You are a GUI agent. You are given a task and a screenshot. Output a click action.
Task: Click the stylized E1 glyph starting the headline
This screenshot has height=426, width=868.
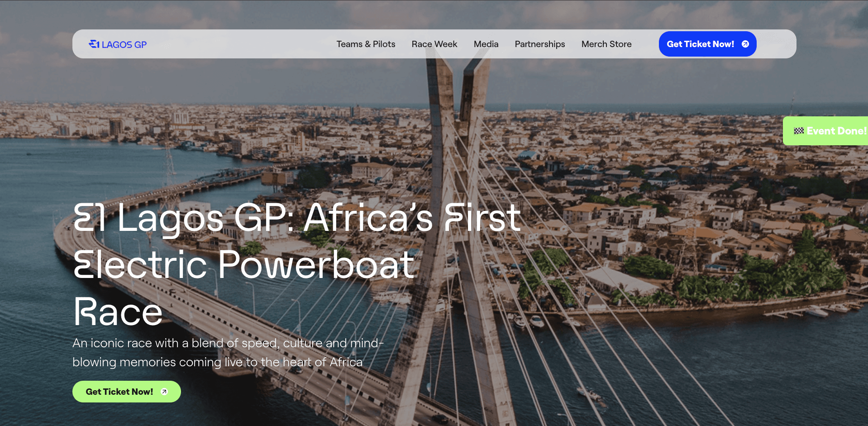tap(89, 218)
